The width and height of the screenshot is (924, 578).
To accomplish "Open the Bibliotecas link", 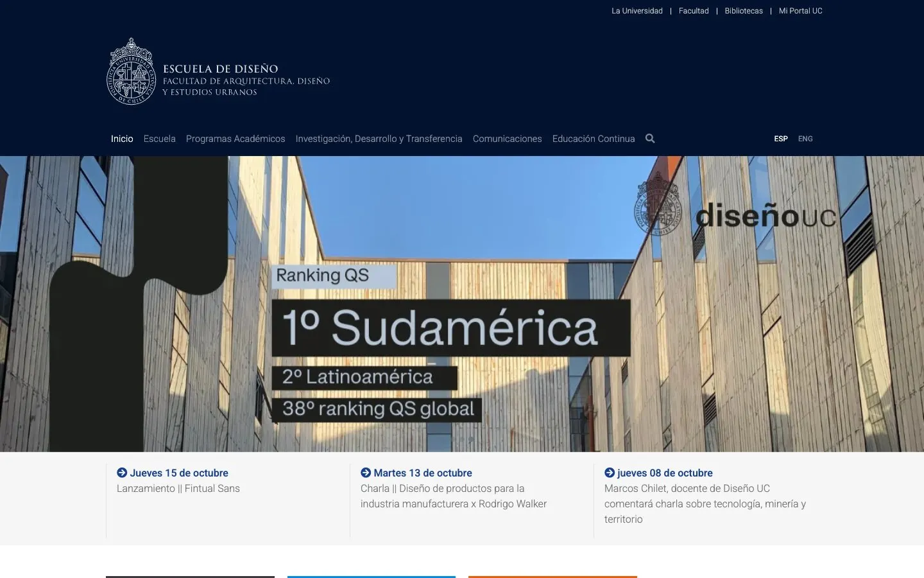I will 744,11.
